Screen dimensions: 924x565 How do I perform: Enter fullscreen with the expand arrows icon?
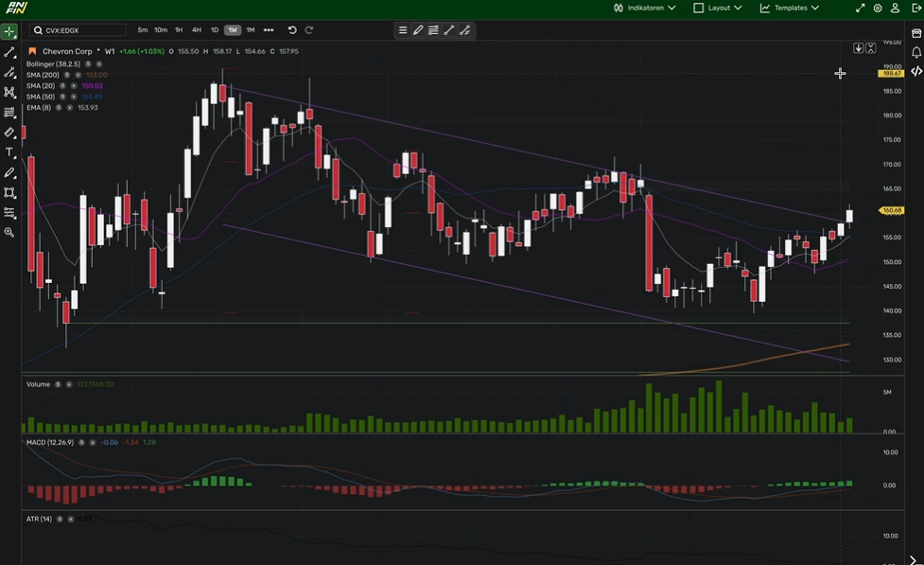[x=861, y=8]
